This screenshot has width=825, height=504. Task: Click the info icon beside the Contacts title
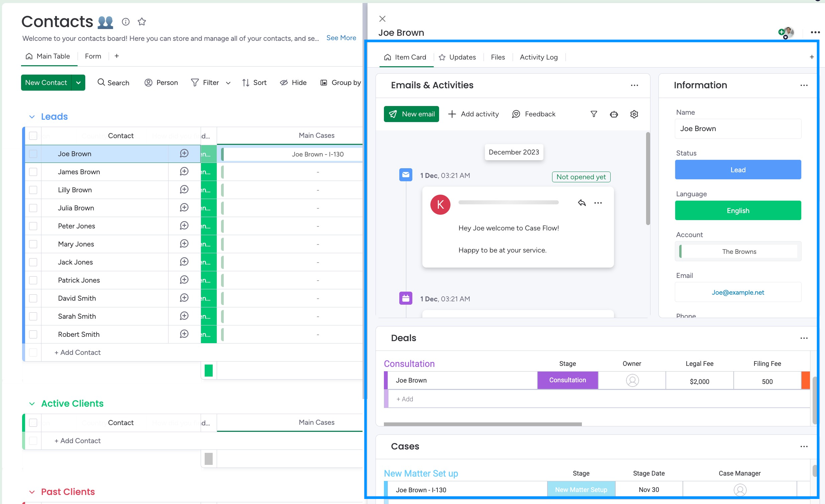(x=125, y=21)
